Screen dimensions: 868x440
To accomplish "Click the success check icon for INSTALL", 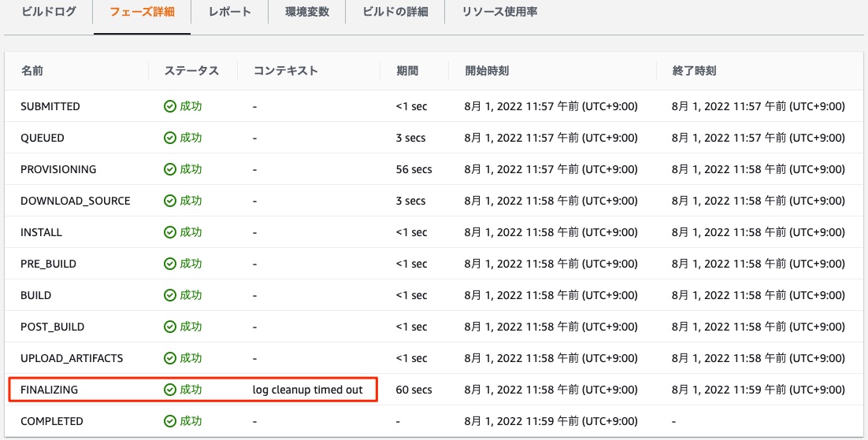I will (x=170, y=232).
